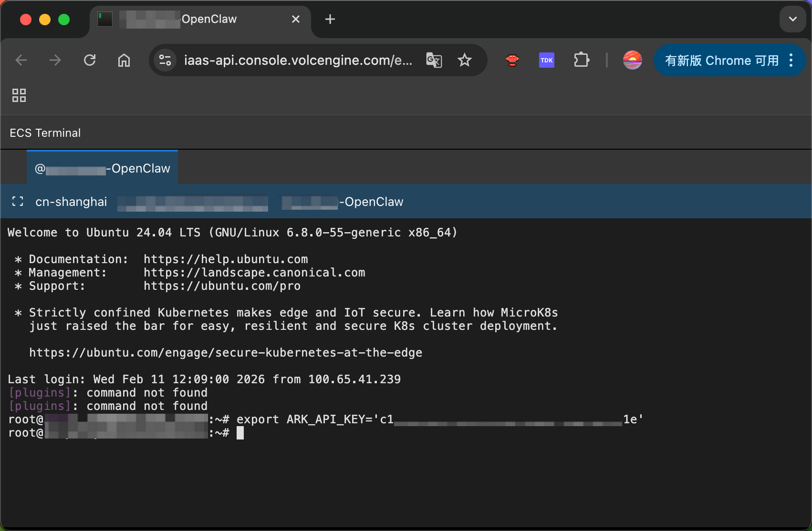The width and height of the screenshot is (812, 531).
Task: Bookmark this page with the star
Action: click(x=464, y=60)
